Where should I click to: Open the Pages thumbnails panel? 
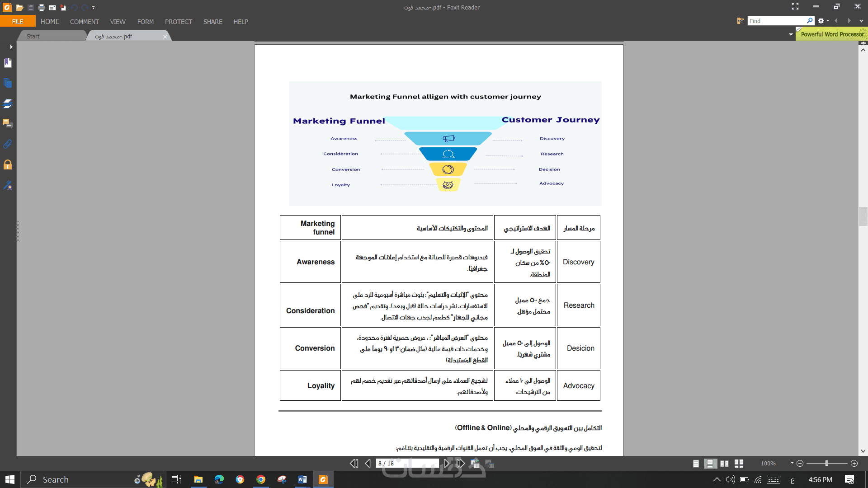[x=8, y=83]
